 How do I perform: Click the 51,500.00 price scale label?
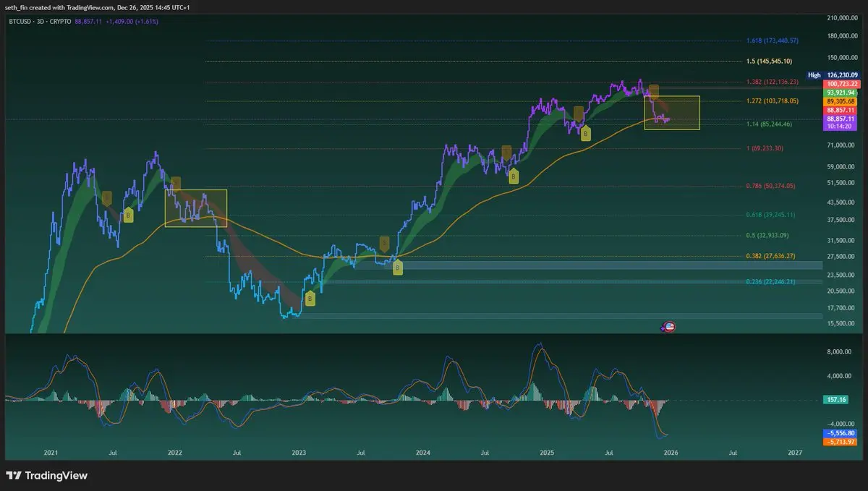842,183
